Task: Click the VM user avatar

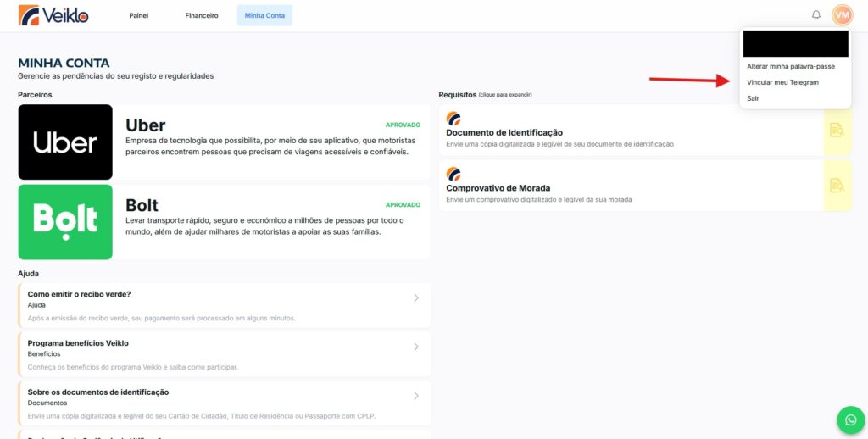Action: (x=842, y=15)
